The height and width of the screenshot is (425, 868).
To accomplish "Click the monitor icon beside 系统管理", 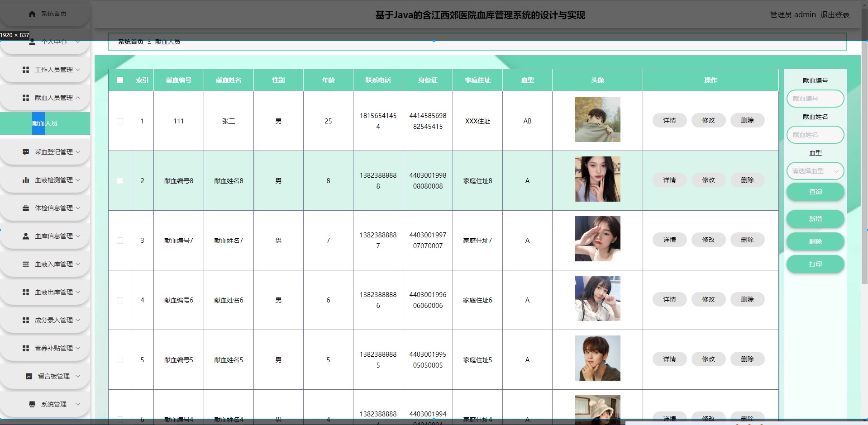I will [32, 404].
